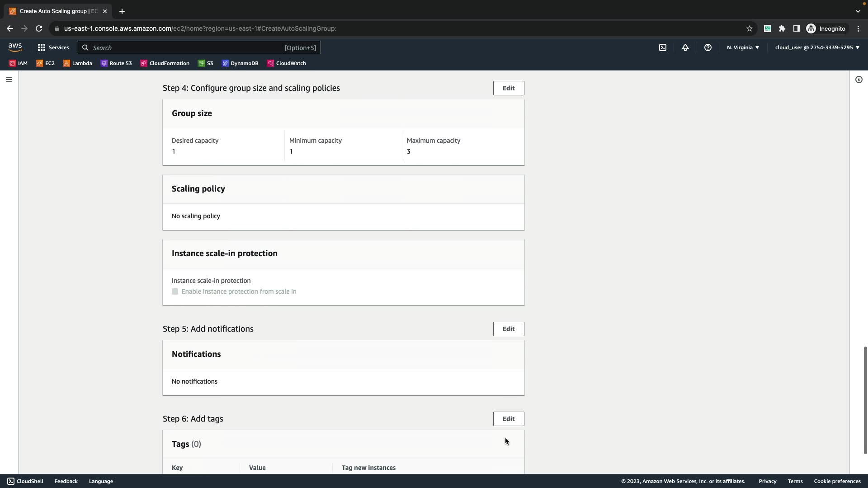
Task: Bookmark page with the star icon
Action: coord(750,28)
